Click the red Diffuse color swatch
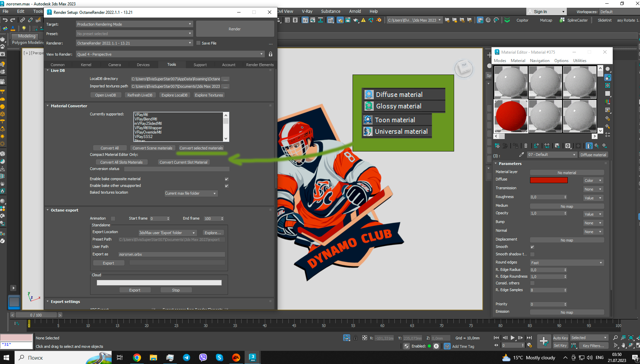 (x=549, y=180)
